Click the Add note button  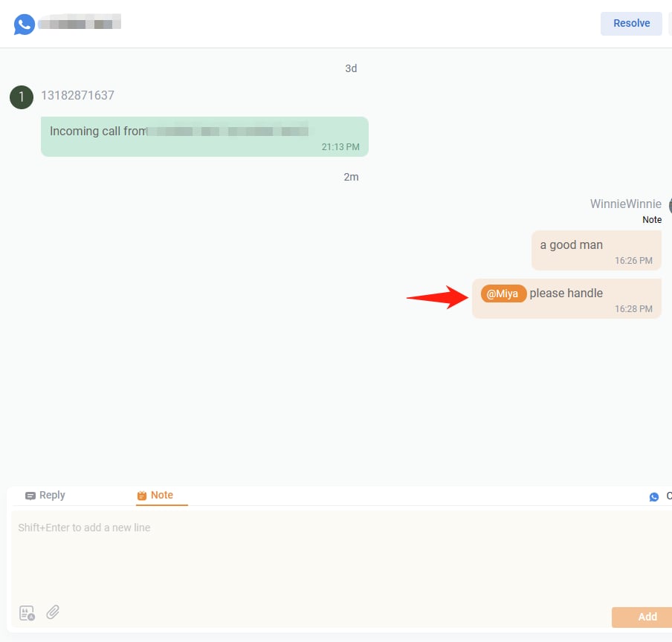[645, 617]
